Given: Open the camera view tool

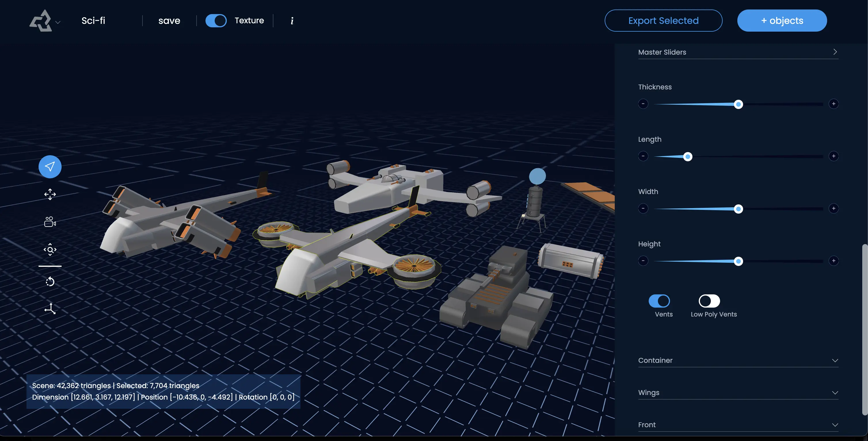Looking at the screenshot, I should [50, 222].
